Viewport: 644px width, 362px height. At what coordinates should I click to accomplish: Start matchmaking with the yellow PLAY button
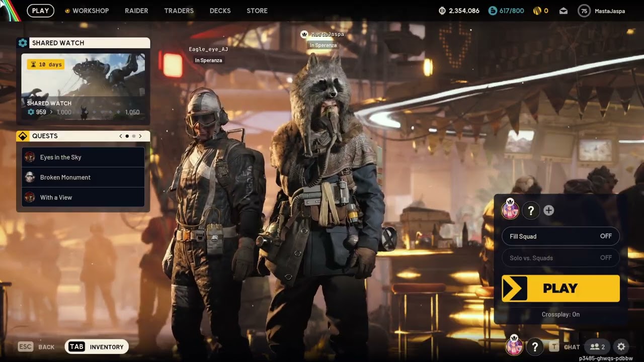560,288
